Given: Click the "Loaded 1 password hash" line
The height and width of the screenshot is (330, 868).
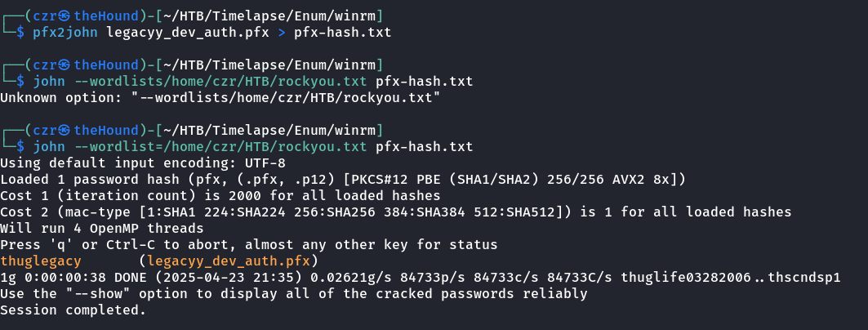Looking at the screenshot, I should 343,180.
